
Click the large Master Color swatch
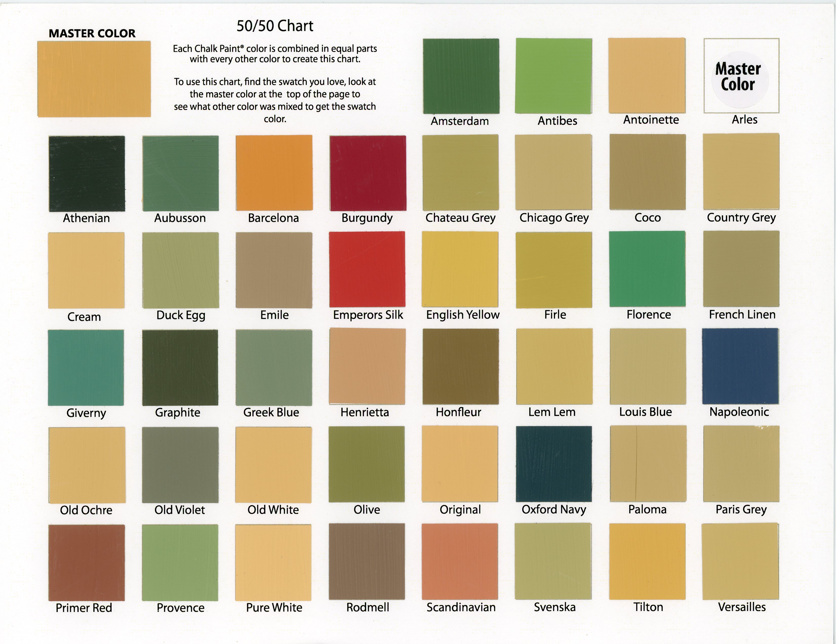tap(94, 79)
